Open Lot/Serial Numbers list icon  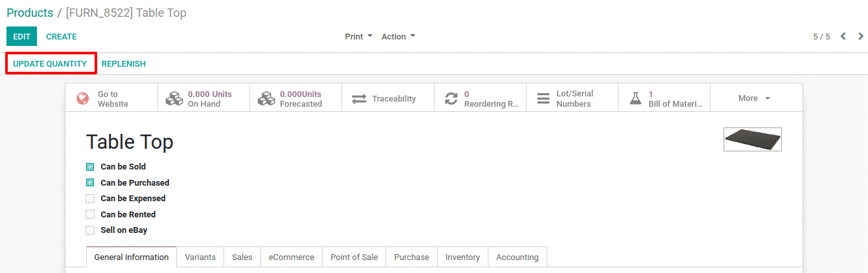point(543,99)
